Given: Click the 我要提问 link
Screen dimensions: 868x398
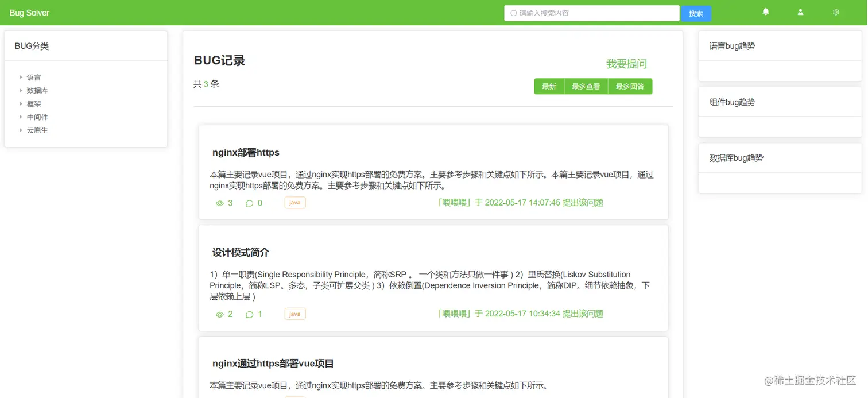Looking at the screenshot, I should click(x=626, y=64).
